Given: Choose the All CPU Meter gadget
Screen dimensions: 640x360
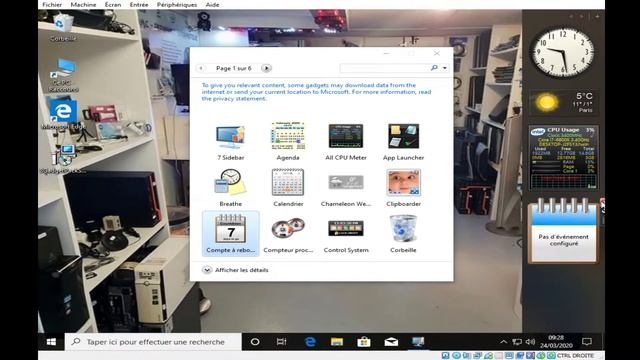Looking at the screenshot, I should pyautogui.click(x=346, y=142).
